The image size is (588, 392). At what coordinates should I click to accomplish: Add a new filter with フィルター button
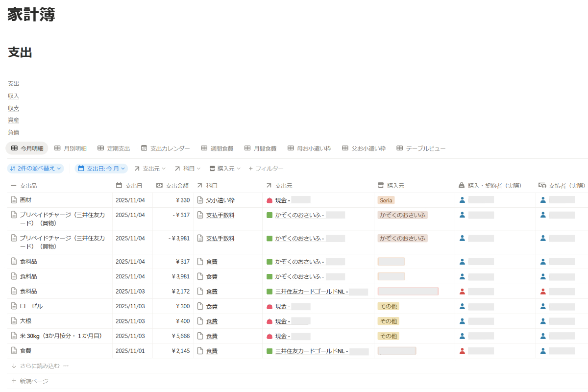(x=266, y=169)
